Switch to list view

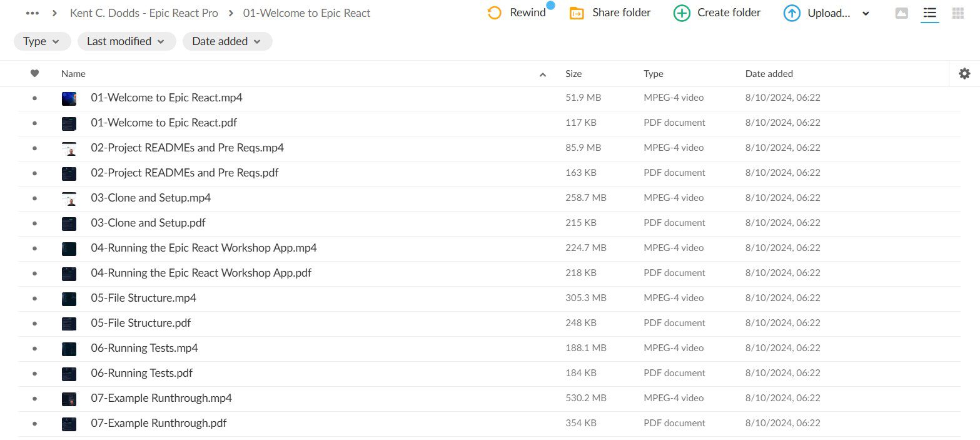point(930,13)
